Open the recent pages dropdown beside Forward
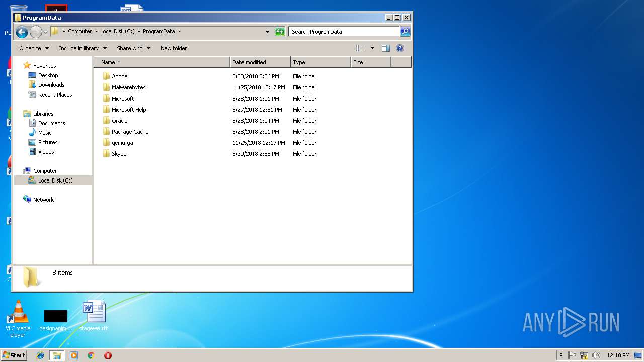The width and height of the screenshot is (644, 362). point(45,32)
